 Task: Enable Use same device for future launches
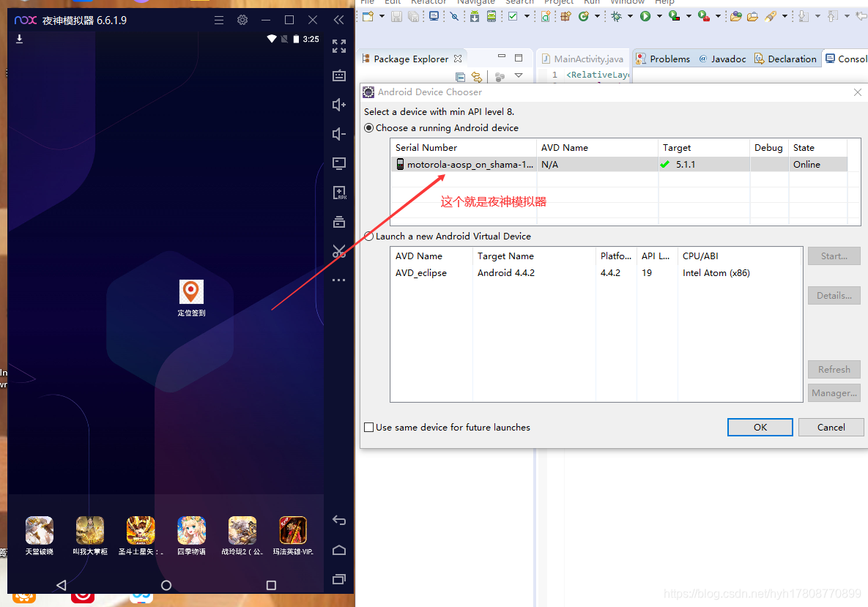click(x=368, y=427)
